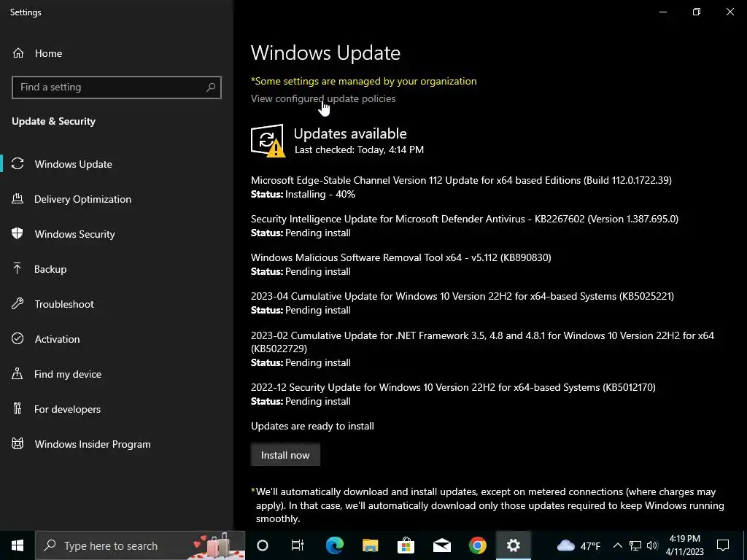Click the network icon in system tray
This screenshot has height=560, width=747.
(x=635, y=545)
